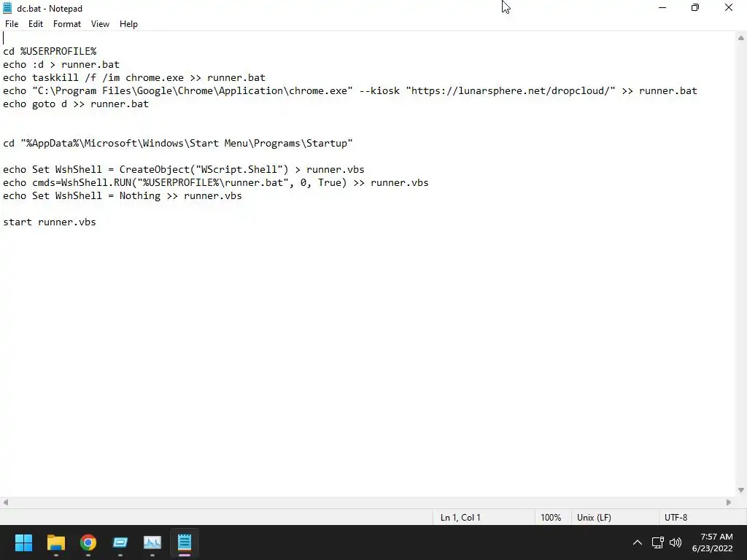Click the 100% zoom status entry
Viewport: 747px width, 560px height.
[x=551, y=518]
